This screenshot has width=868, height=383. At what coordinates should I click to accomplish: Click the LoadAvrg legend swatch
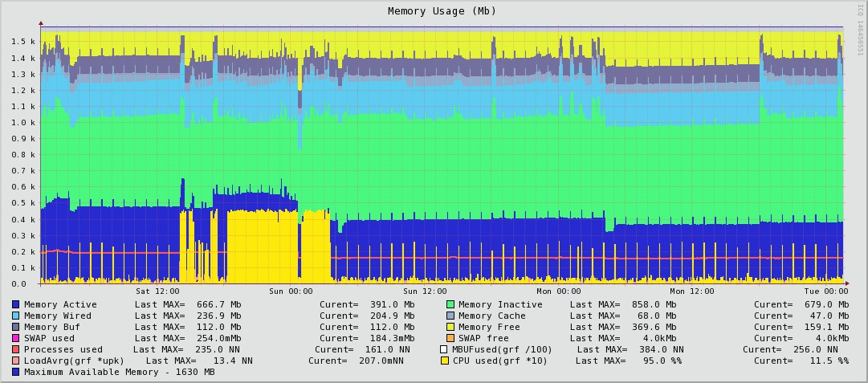(x=15, y=361)
